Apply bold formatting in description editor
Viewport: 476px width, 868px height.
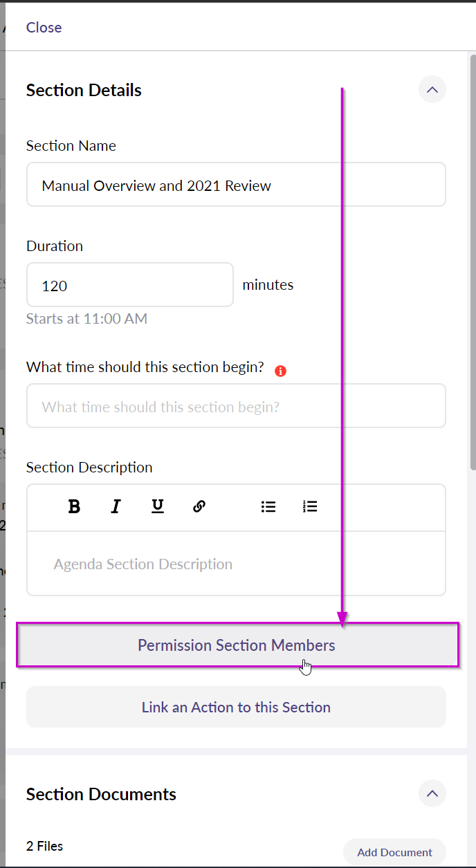(74, 506)
